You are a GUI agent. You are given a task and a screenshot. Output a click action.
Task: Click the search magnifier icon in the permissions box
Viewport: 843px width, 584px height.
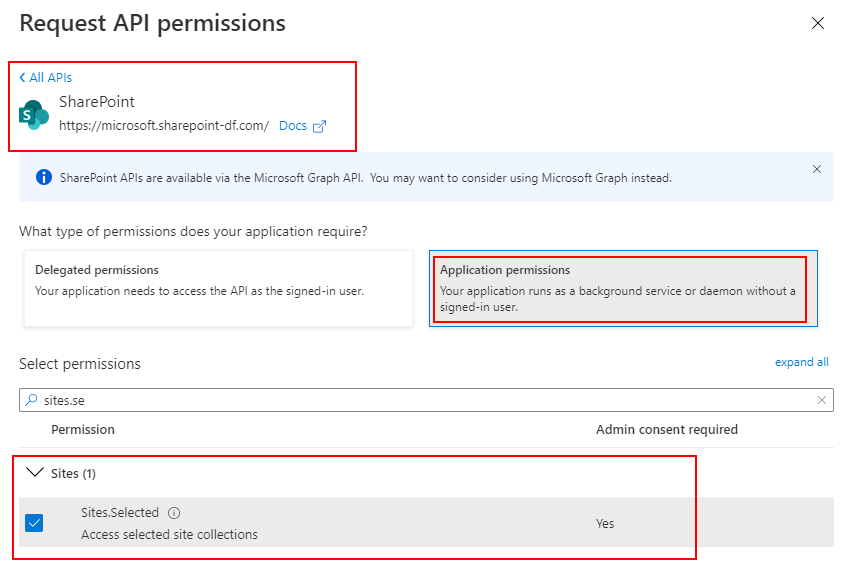click(x=32, y=400)
